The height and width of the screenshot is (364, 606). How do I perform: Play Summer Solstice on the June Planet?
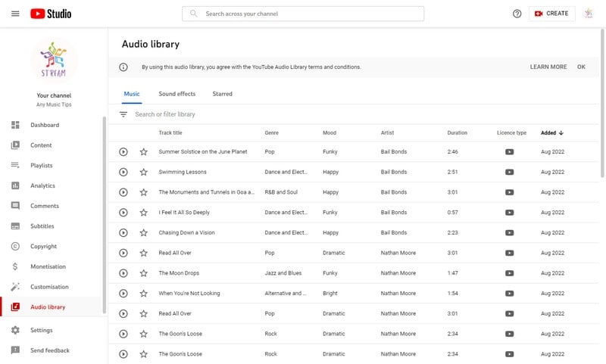tap(123, 151)
